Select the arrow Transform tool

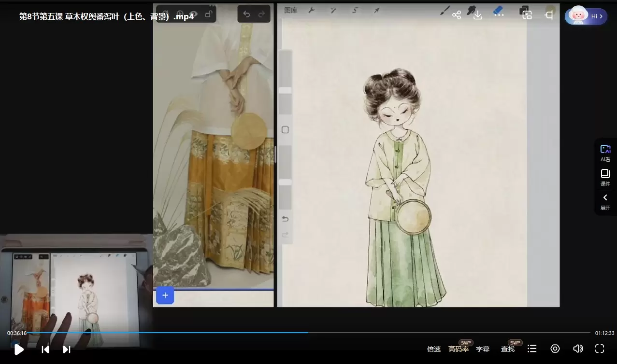377,10
